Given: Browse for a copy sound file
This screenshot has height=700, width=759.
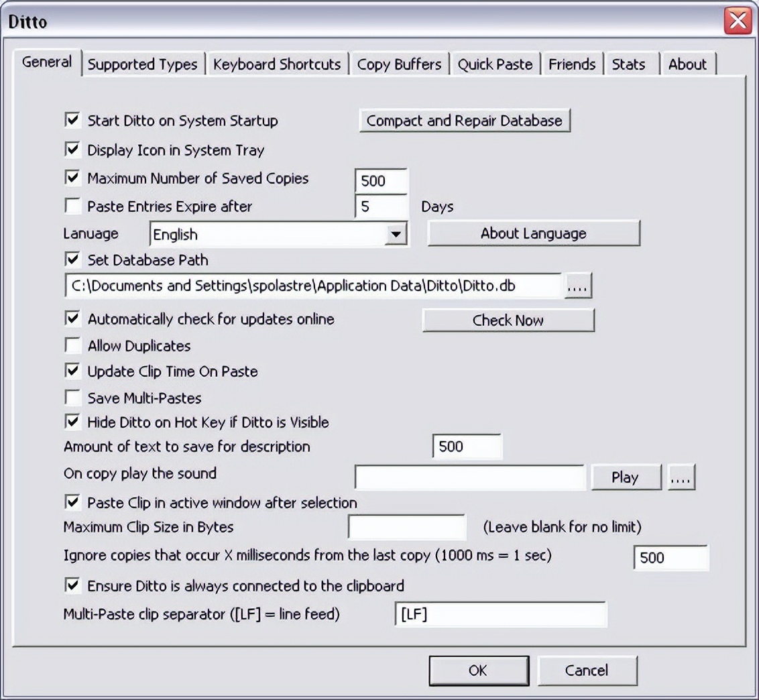Looking at the screenshot, I should pos(681,477).
